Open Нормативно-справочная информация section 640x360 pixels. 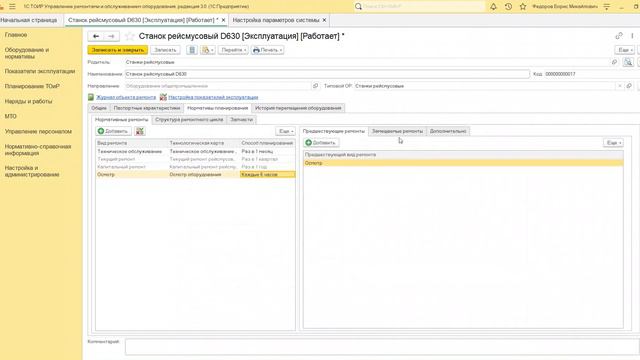point(38,150)
